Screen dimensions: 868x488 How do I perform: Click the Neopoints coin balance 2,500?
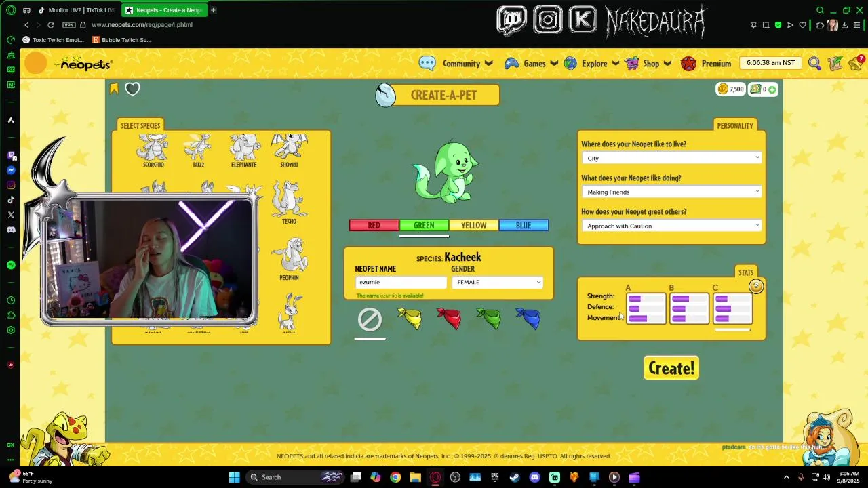731,89
